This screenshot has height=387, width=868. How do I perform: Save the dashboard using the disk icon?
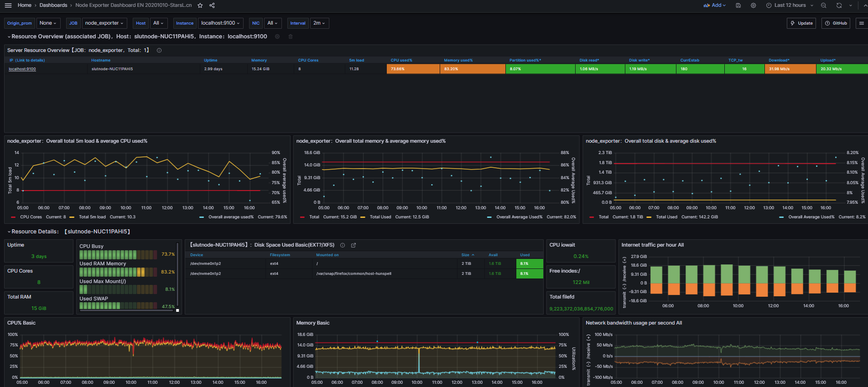tap(738, 5)
